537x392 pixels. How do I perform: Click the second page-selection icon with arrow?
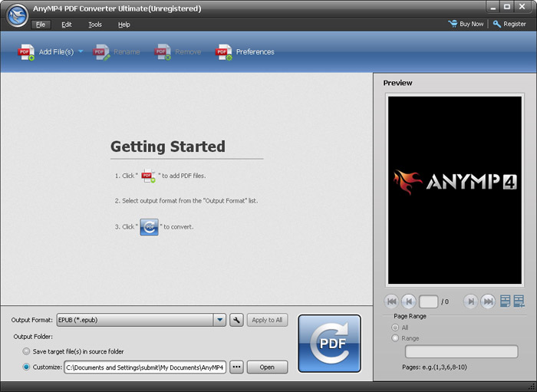(x=519, y=301)
